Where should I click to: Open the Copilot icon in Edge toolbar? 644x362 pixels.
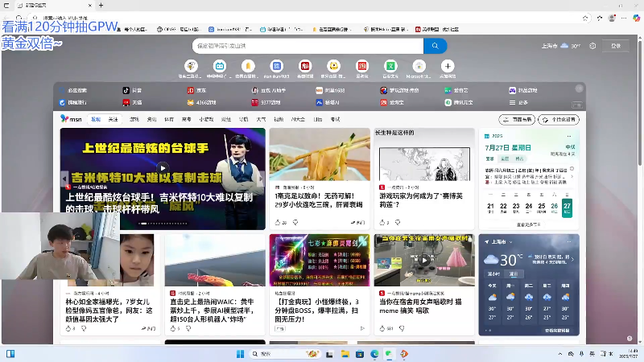[x=636, y=18]
